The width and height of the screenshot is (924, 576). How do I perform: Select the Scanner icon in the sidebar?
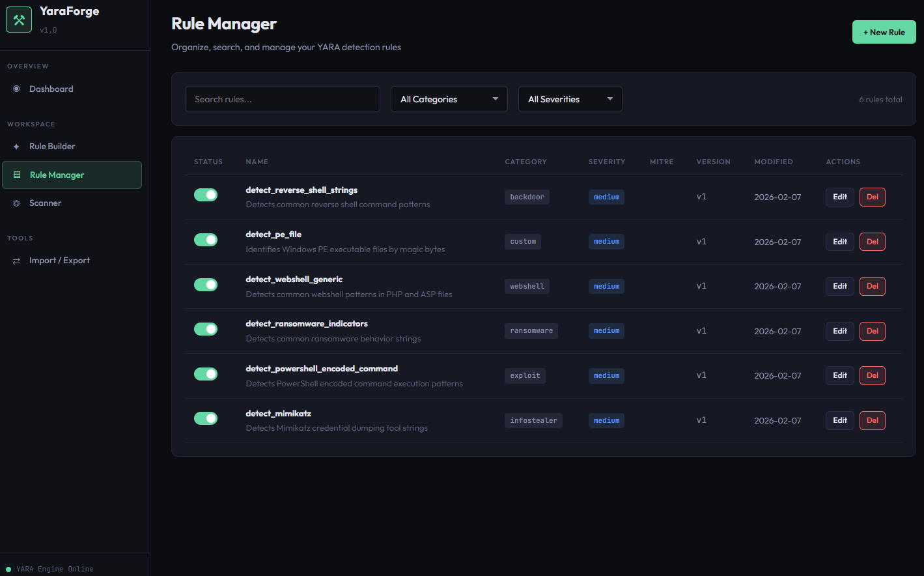click(x=16, y=203)
